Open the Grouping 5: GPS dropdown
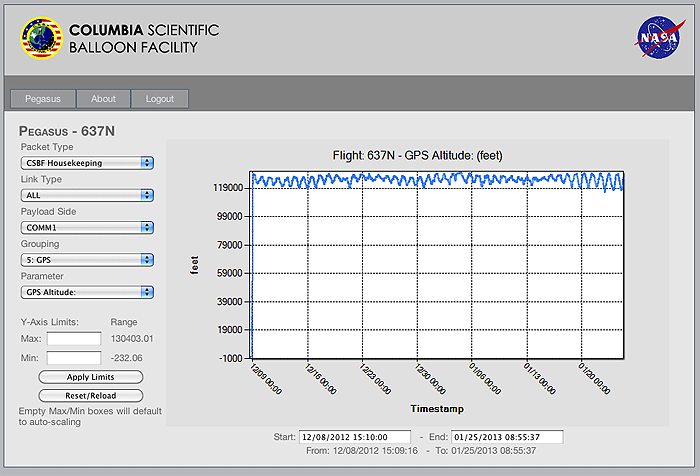 [x=86, y=260]
